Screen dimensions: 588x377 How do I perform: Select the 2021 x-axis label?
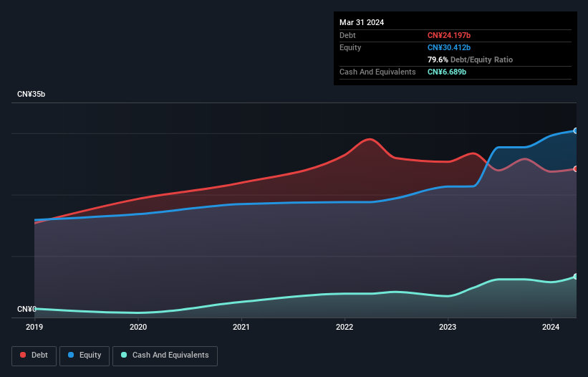tap(241, 327)
